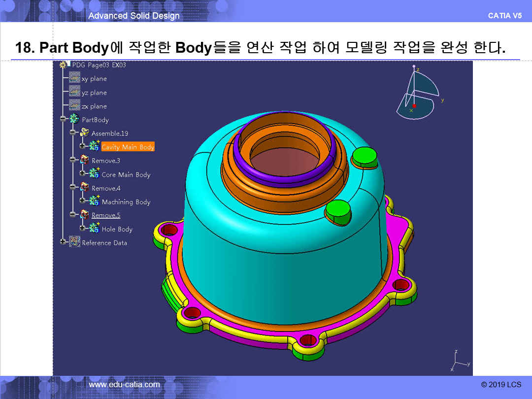
Task: Click the Reference Data icon
Action: [75, 242]
